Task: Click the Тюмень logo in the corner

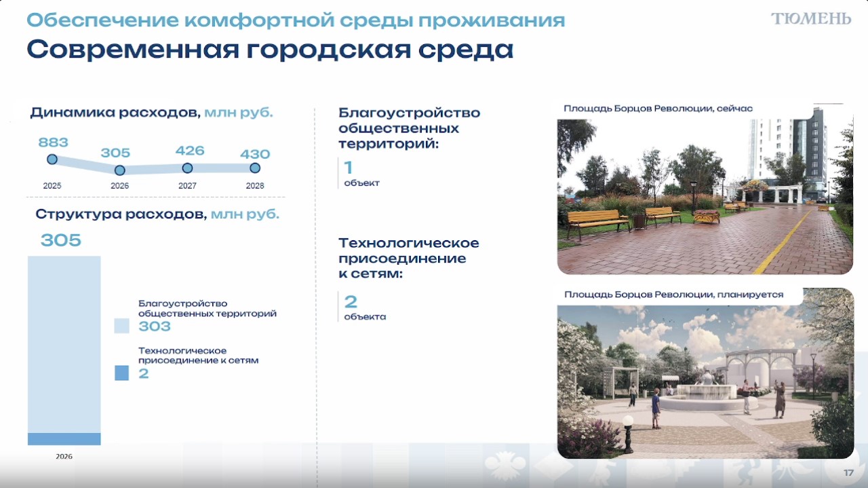Action: pos(810,19)
